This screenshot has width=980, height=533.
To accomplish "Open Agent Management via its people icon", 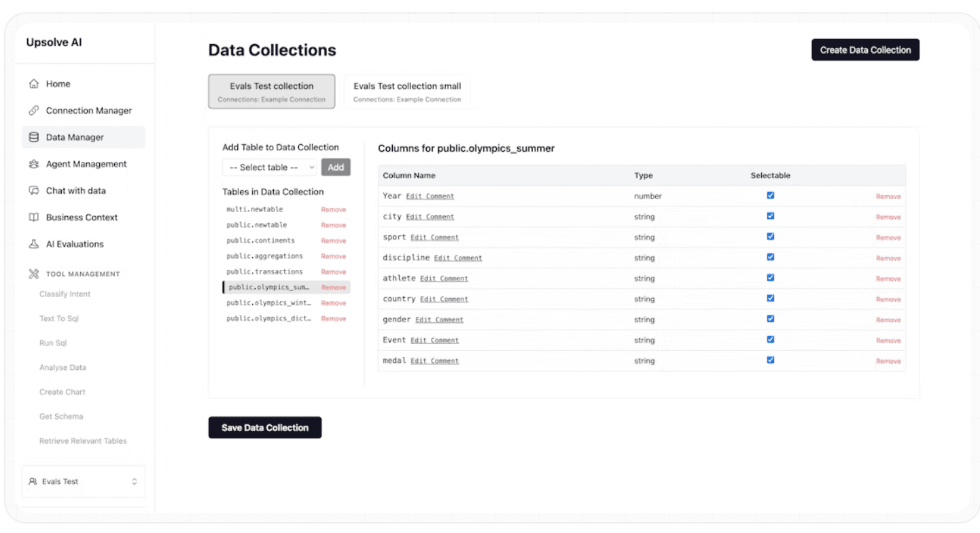I will 33,164.
